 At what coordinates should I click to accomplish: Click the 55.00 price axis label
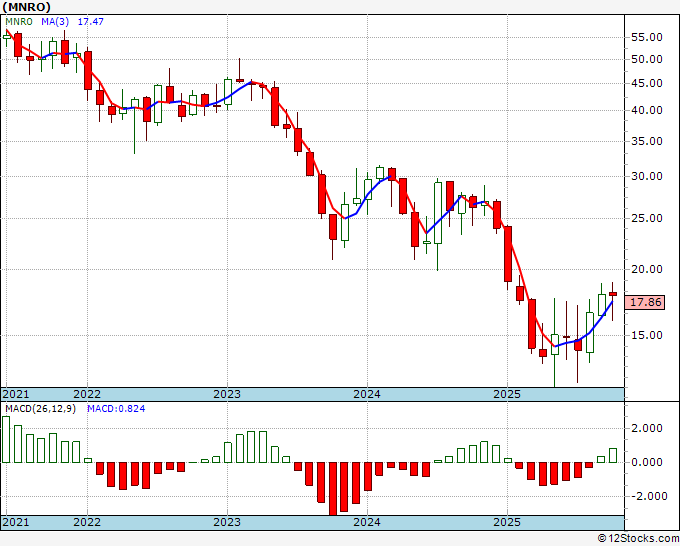(x=647, y=38)
